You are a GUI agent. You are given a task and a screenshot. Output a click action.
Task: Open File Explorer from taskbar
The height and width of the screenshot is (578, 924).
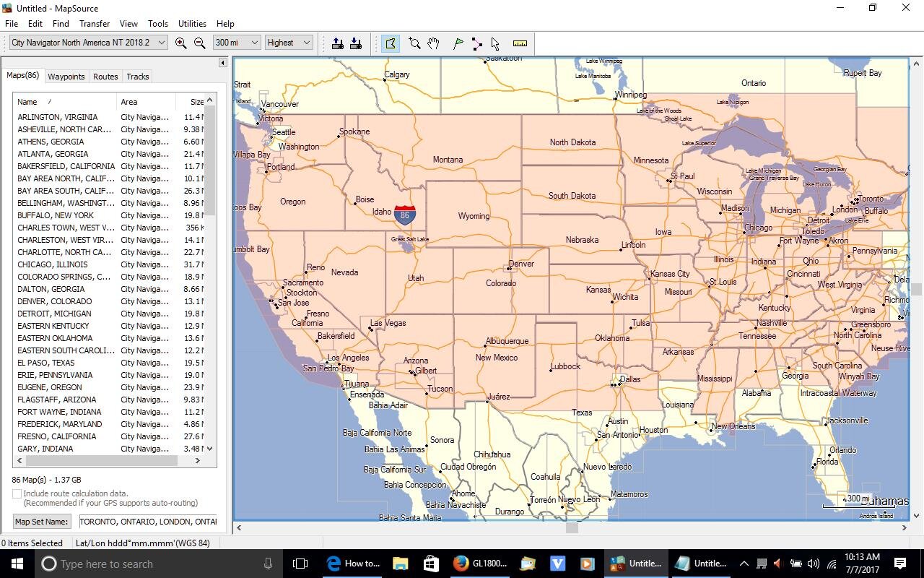(x=400, y=564)
